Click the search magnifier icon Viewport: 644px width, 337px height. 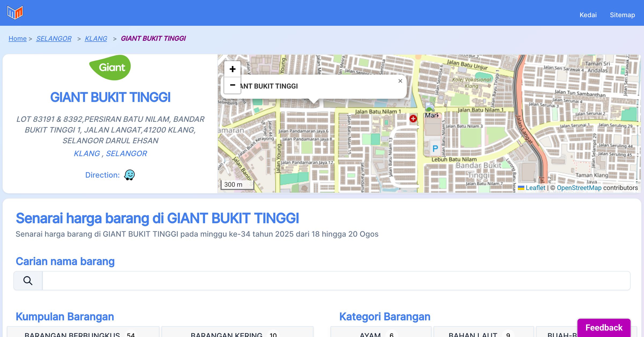(x=28, y=281)
